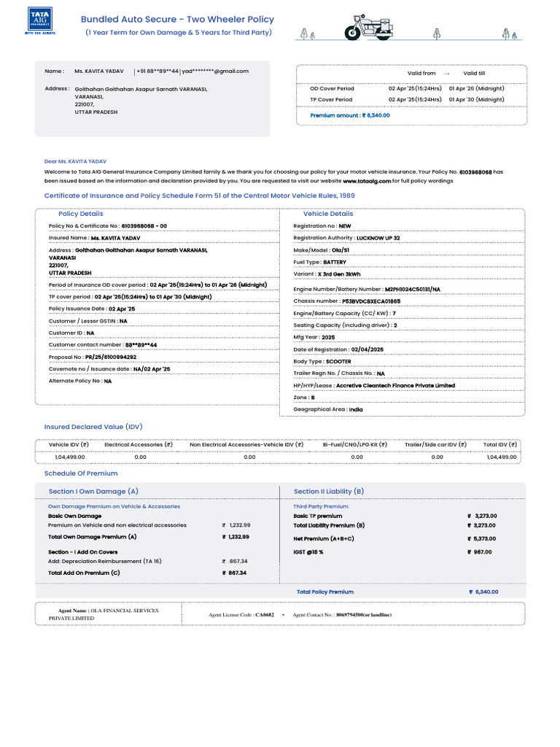Viewport: 560px width, 747px height.
Task: Click the motorcycle illustration in header
Action: [370, 27]
